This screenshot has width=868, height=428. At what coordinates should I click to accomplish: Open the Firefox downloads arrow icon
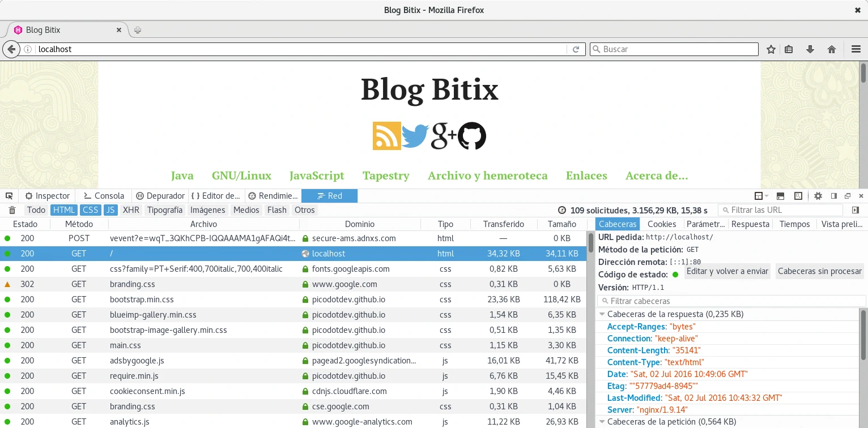810,49
